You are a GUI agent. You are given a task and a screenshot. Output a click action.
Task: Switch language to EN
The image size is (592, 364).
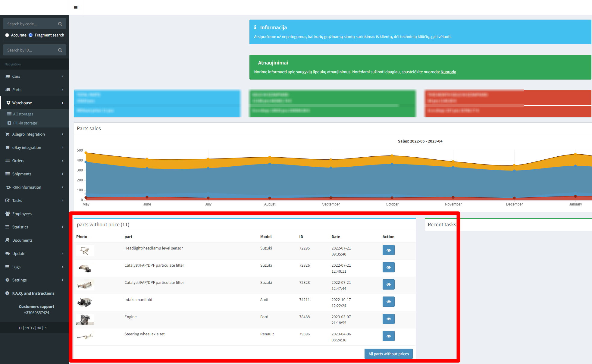pos(27,328)
